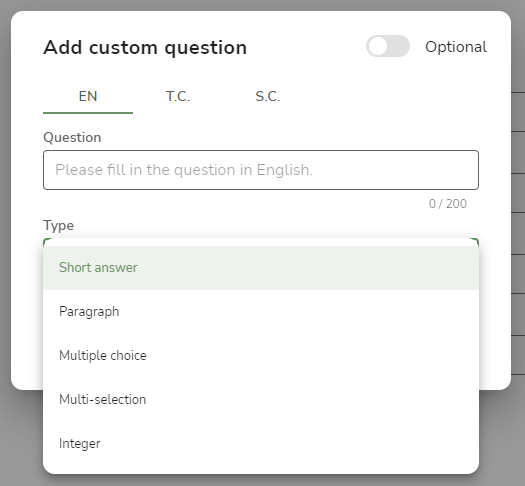Open the T.C. language tab
Screen dimensions: 525x486
(x=178, y=96)
